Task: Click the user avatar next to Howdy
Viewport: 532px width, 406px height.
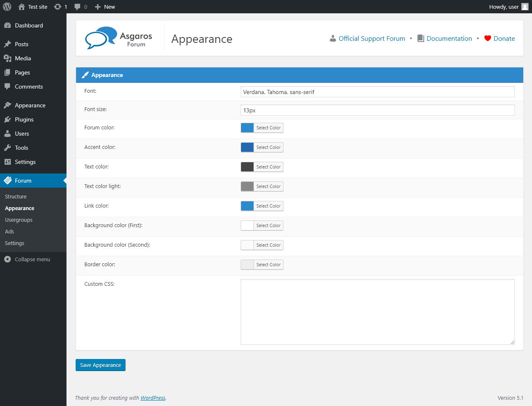Action: (525, 7)
